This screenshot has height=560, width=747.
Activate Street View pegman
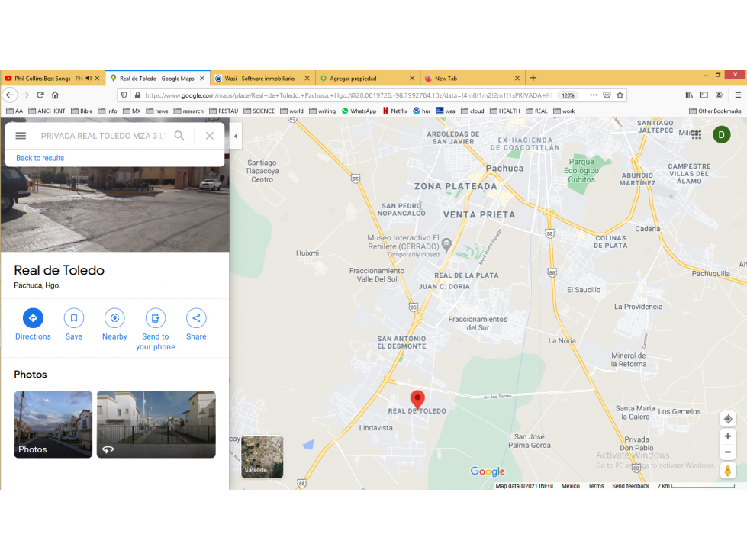click(x=728, y=471)
